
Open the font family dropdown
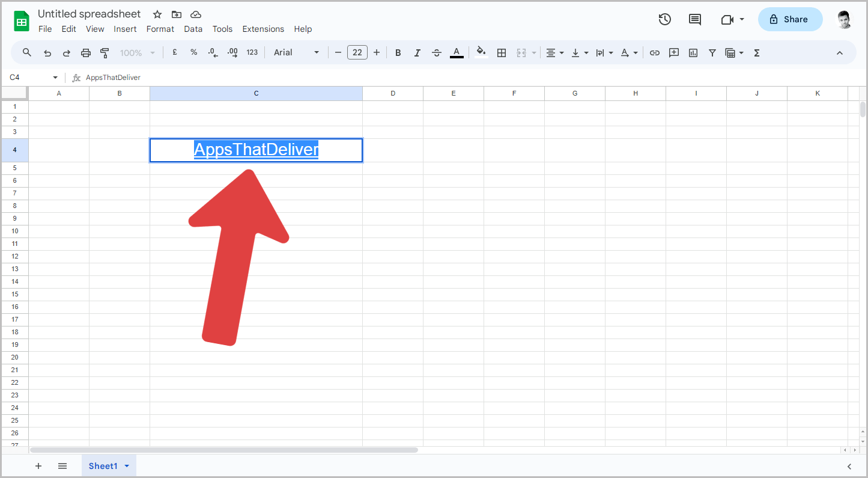(294, 52)
